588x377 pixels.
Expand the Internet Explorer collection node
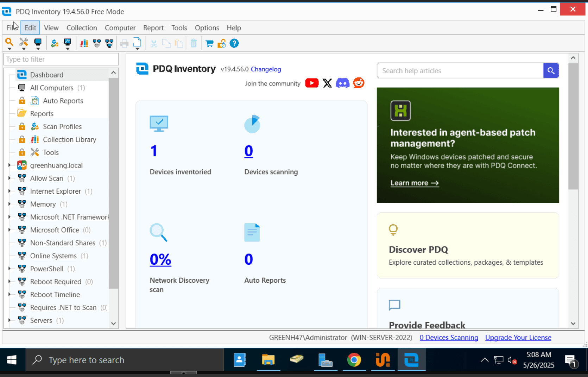click(x=10, y=191)
